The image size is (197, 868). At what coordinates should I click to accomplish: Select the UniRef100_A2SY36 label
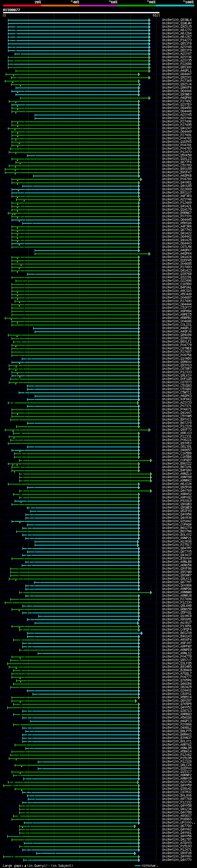point(176,57)
